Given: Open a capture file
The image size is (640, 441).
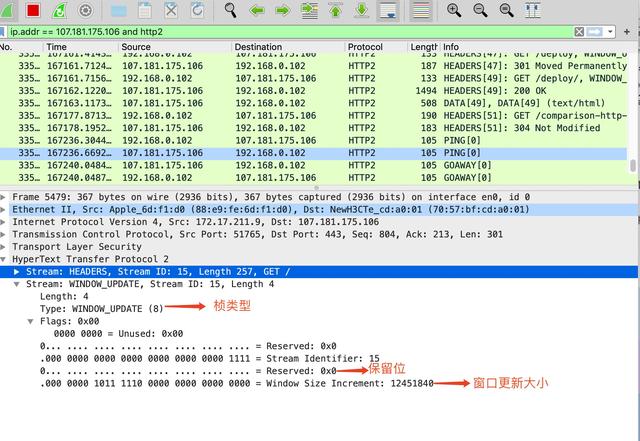Looking at the screenshot, I should coord(119,10).
